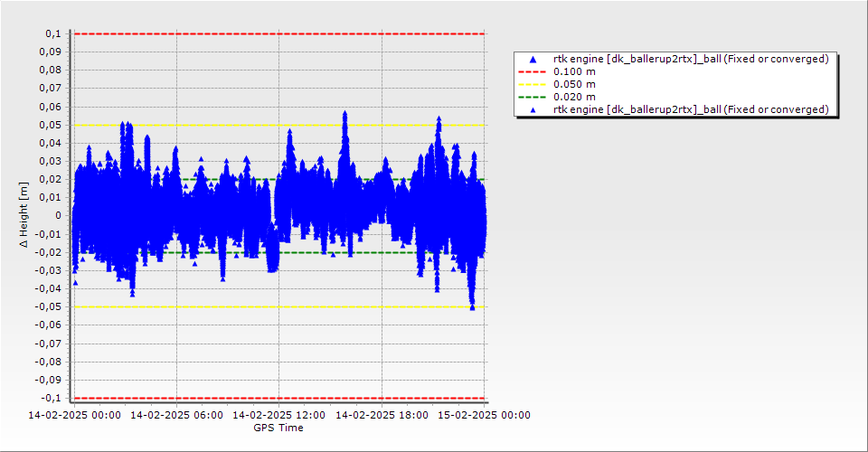Viewport: 868px width, 452px height.
Task: Click the '-0,02' y-axis value
Action: [x=48, y=252]
